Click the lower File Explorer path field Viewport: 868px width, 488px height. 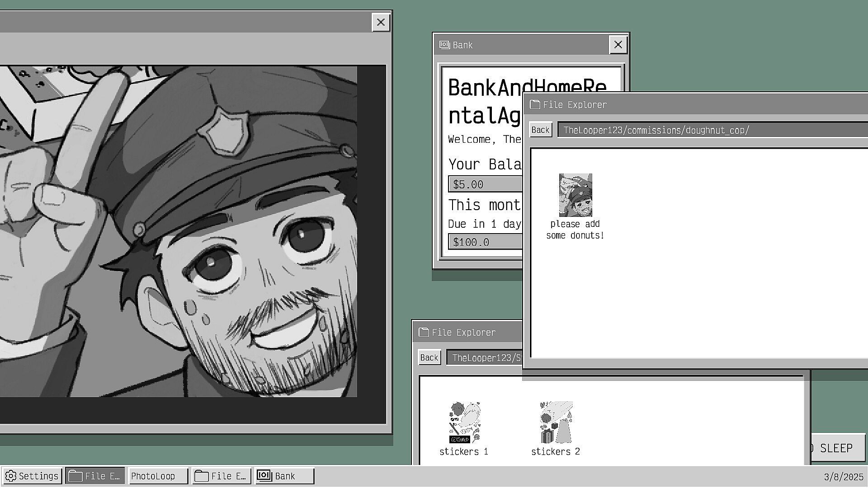(484, 358)
